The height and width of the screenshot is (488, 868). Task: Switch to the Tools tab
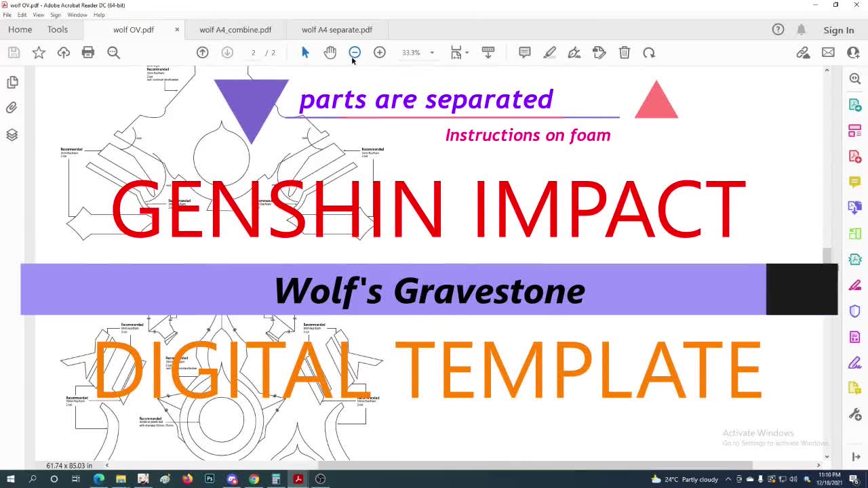58,30
